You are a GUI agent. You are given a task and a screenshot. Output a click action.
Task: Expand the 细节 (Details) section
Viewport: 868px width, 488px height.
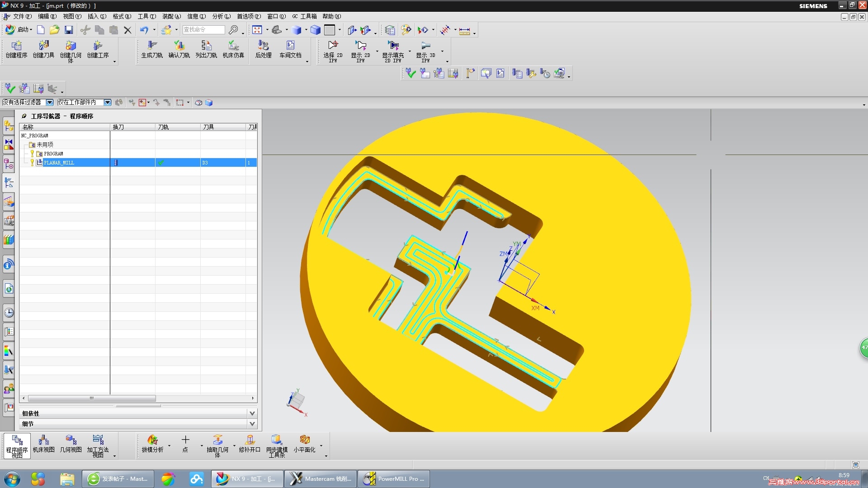(252, 424)
